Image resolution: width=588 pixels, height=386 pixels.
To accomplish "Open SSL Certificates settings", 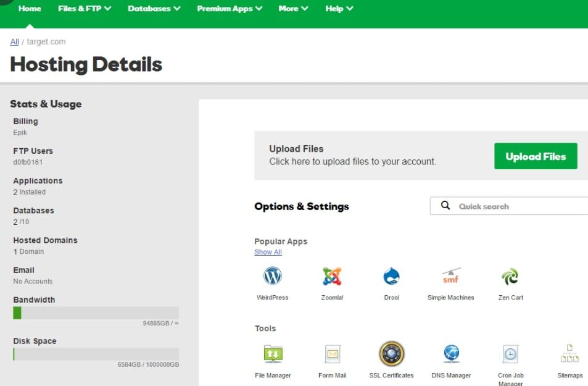I will pos(391,354).
